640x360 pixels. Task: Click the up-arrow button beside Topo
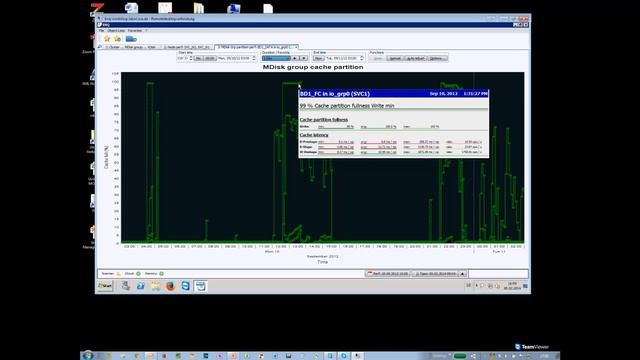(462, 274)
